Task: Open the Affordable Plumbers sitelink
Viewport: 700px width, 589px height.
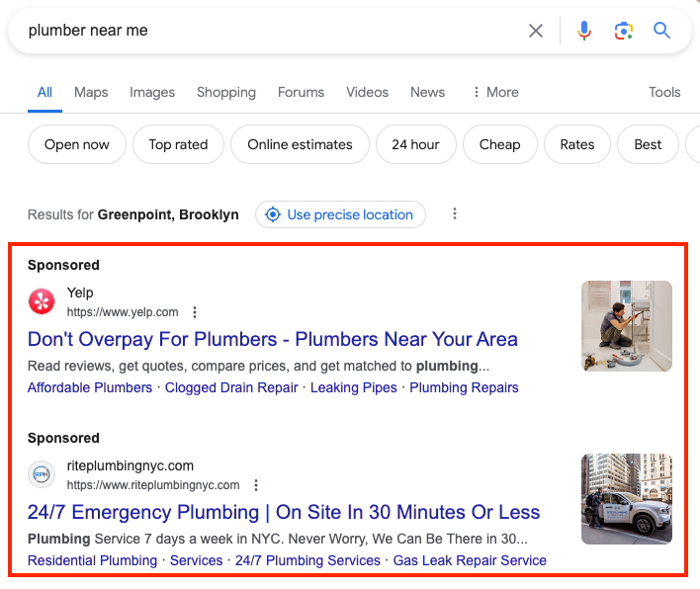Action: click(x=90, y=387)
